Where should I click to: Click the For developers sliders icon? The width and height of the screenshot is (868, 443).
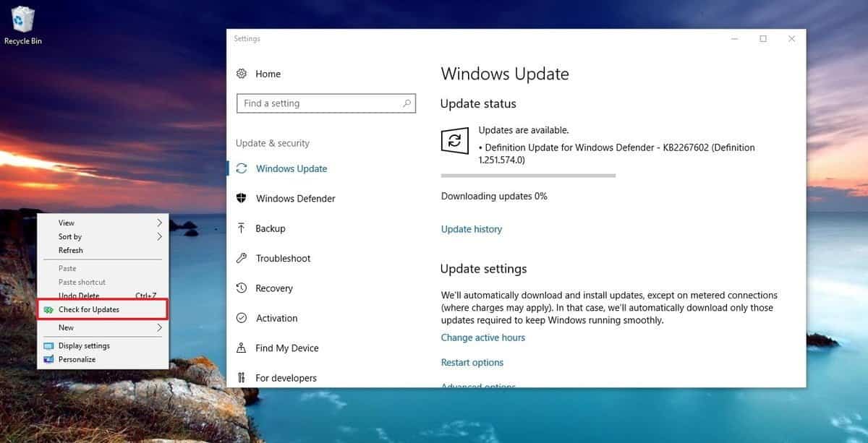[x=242, y=378]
